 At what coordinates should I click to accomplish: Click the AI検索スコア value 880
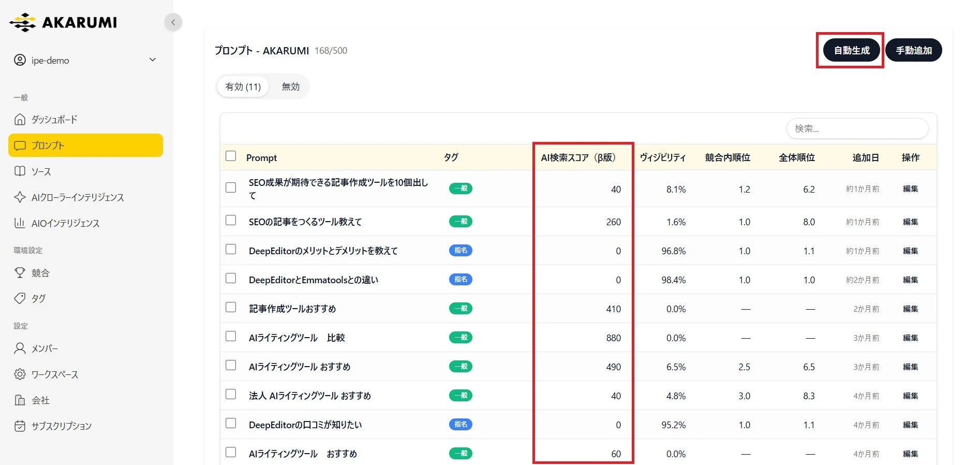614,338
